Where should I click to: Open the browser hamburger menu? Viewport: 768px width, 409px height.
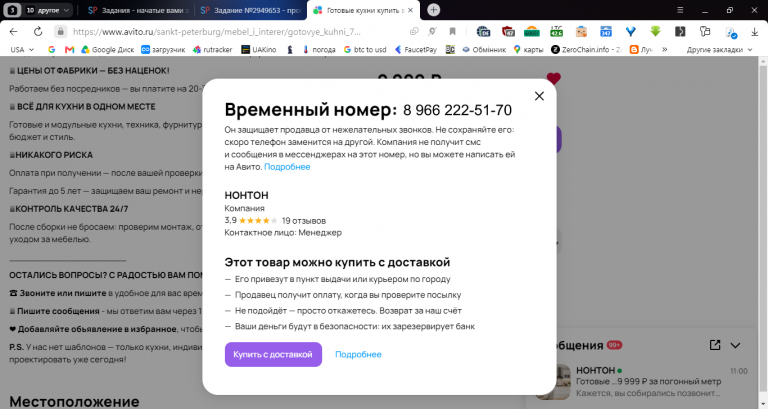(x=680, y=10)
